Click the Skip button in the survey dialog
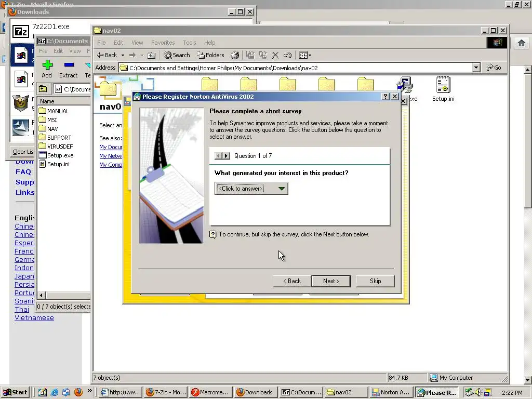Screen dimensions: 532x399 point(375,281)
